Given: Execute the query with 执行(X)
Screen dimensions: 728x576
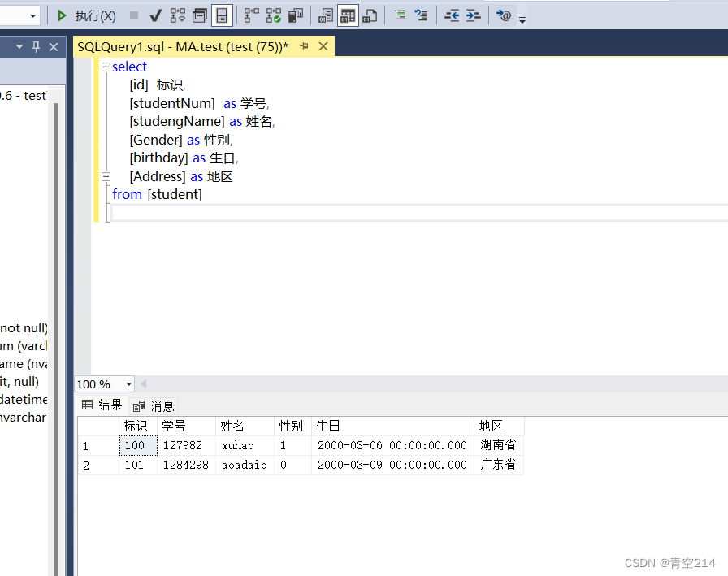Looking at the screenshot, I should pos(81,15).
